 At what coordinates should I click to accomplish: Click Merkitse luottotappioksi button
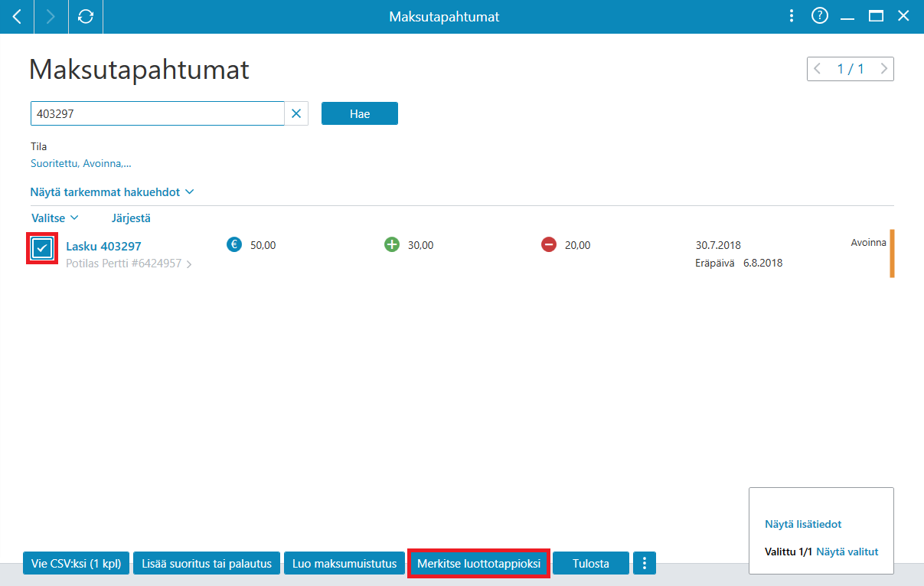[479, 563]
